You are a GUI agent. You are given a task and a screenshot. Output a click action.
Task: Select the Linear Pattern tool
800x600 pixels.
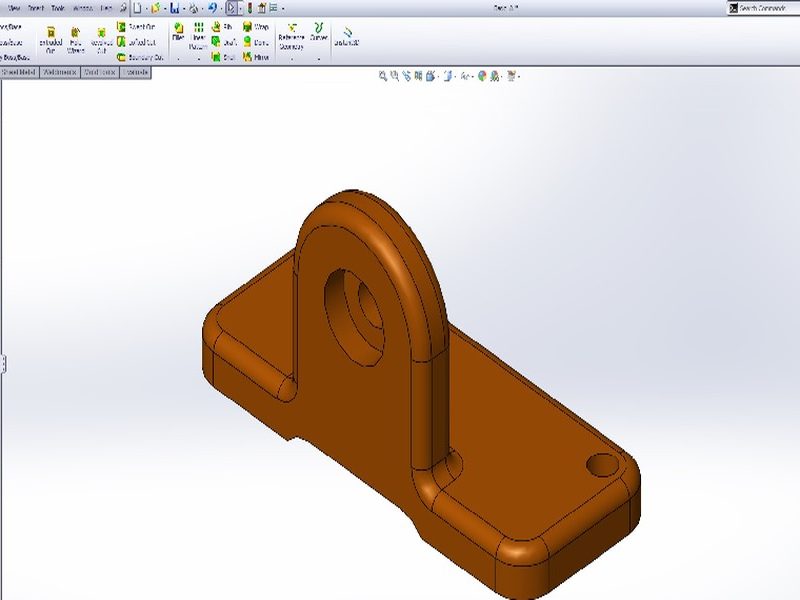(x=199, y=35)
